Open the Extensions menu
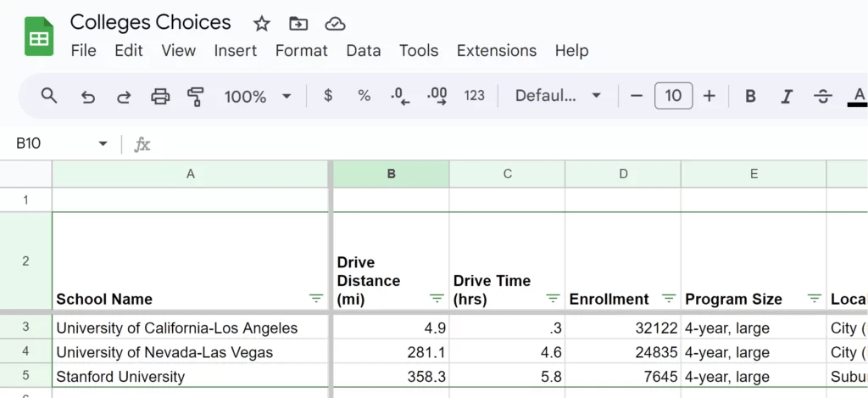The image size is (868, 398). (x=496, y=51)
